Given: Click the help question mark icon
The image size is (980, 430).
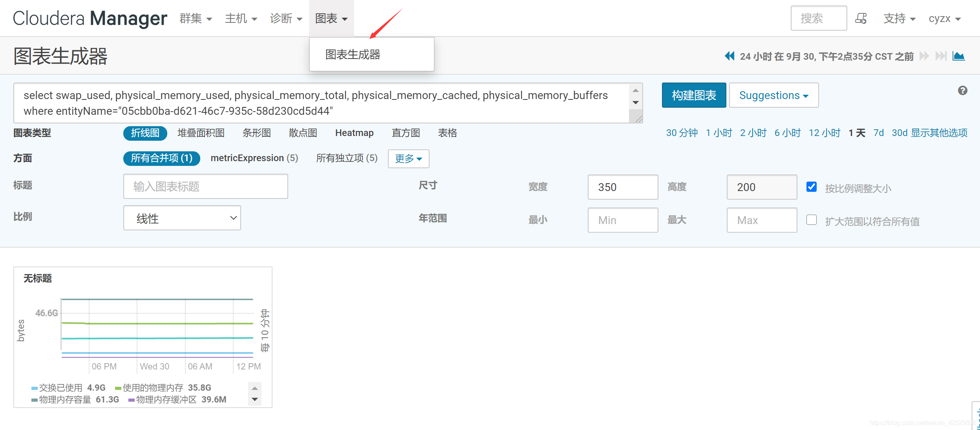Looking at the screenshot, I should click(963, 91).
